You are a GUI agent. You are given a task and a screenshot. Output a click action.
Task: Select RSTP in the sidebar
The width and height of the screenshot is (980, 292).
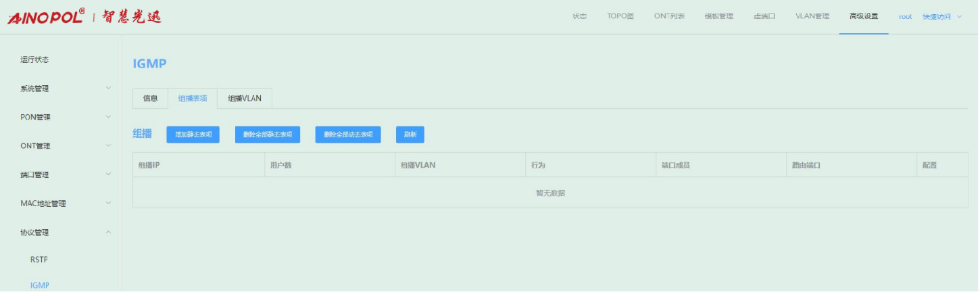(x=39, y=260)
